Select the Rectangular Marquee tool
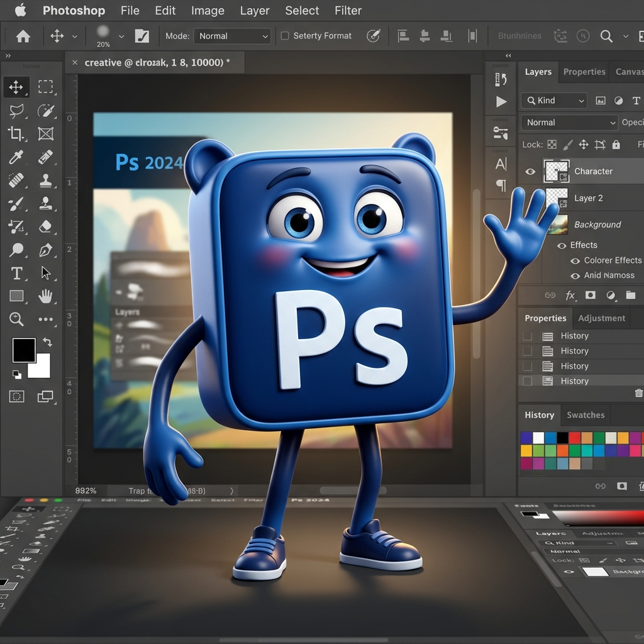Image resolution: width=644 pixels, height=644 pixels. (x=45, y=87)
